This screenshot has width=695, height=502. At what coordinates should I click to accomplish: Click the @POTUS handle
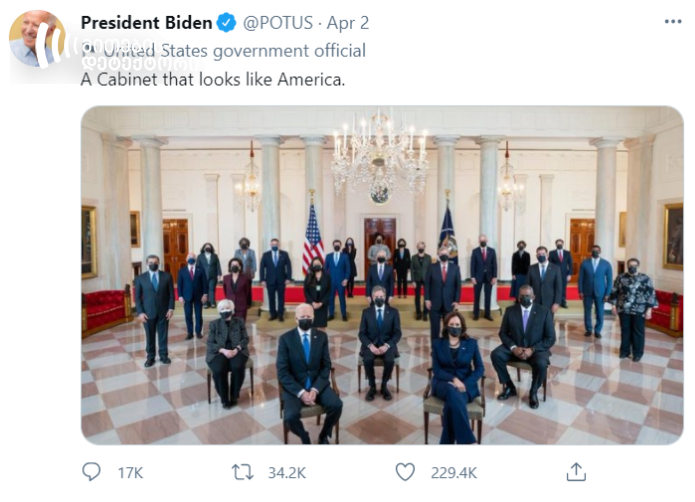coord(277,23)
